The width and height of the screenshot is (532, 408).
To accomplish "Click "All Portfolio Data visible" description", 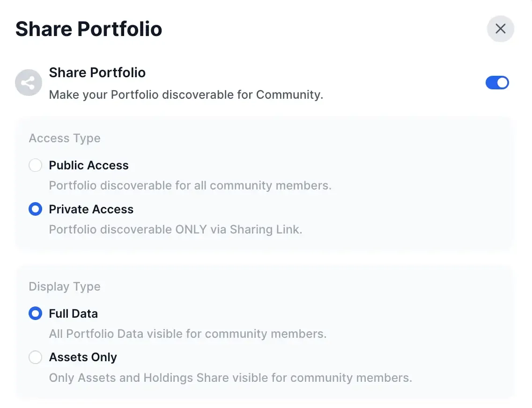I will 188,334.
